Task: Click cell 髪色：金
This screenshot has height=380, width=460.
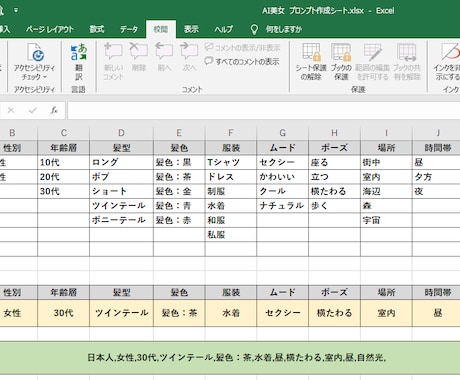Action: [179, 191]
